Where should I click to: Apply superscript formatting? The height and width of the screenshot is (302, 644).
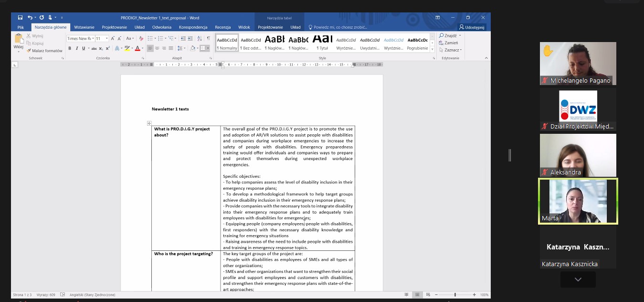[x=108, y=48]
